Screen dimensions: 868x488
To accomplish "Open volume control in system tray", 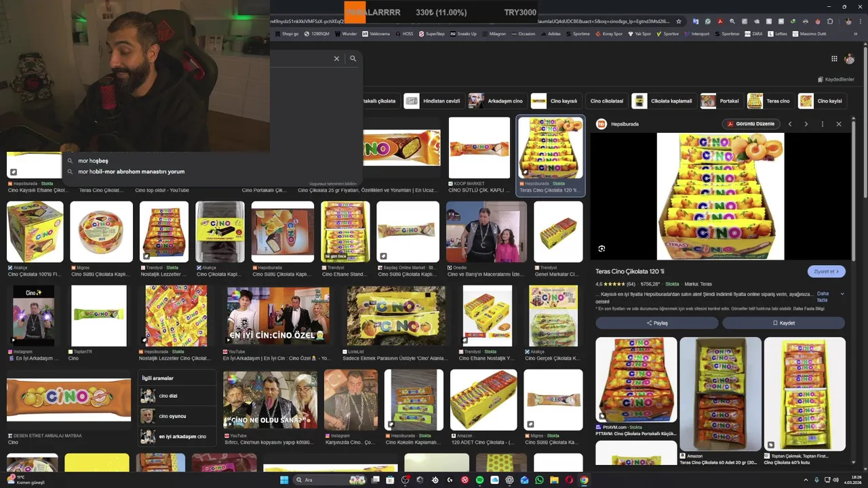I will (x=835, y=480).
